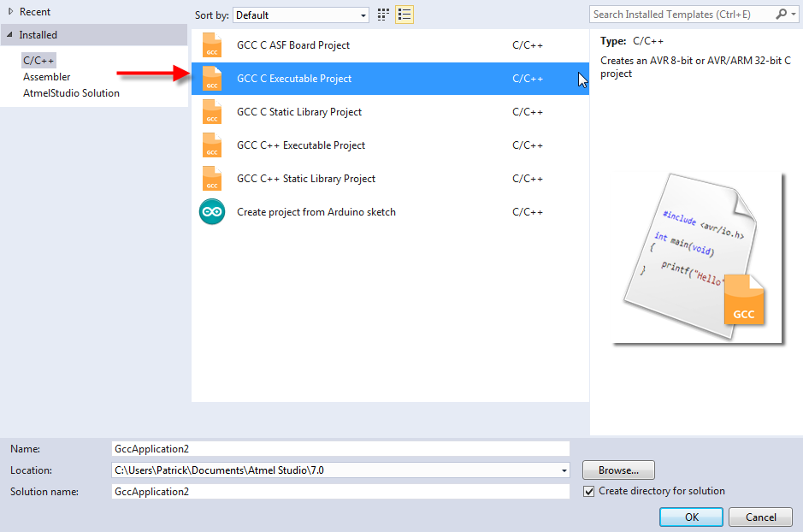This screenshot has width=803, height=532.
Task: Select GCC C Executable Project text
Action: point(294,79)
